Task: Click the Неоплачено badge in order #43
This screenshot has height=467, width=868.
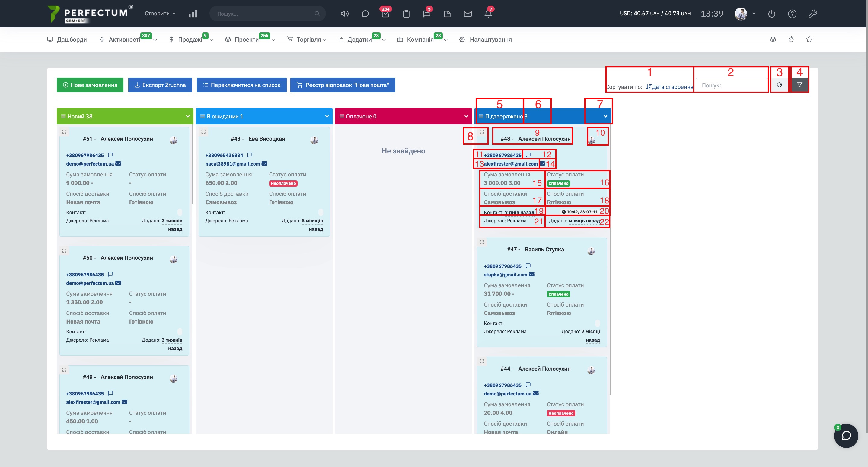Action: (x=283, y=183)
